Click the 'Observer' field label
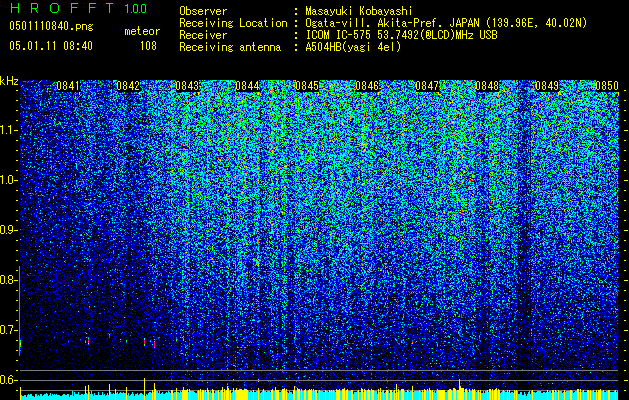Viewport: 629px width, 400px height. pos(203,11)
